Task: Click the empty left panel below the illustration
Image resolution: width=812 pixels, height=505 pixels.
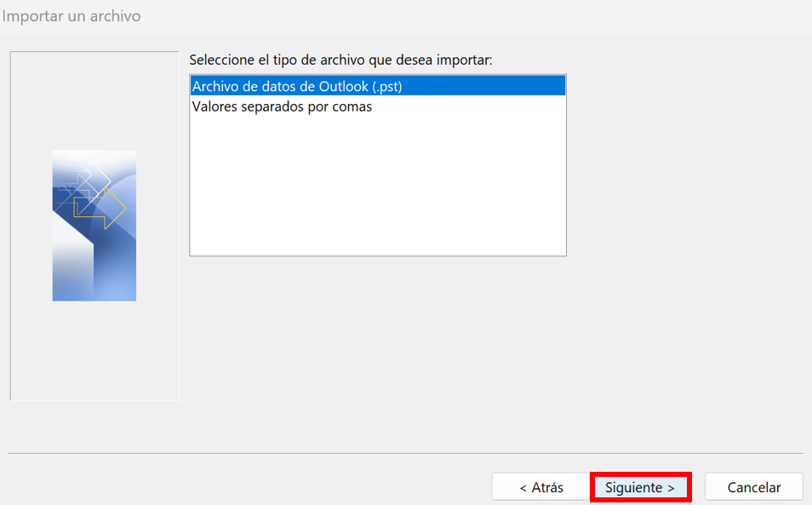Action: pos(94,350)
